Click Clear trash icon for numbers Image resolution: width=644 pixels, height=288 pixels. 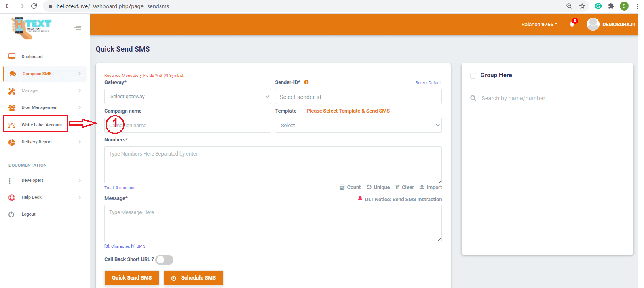398,187
